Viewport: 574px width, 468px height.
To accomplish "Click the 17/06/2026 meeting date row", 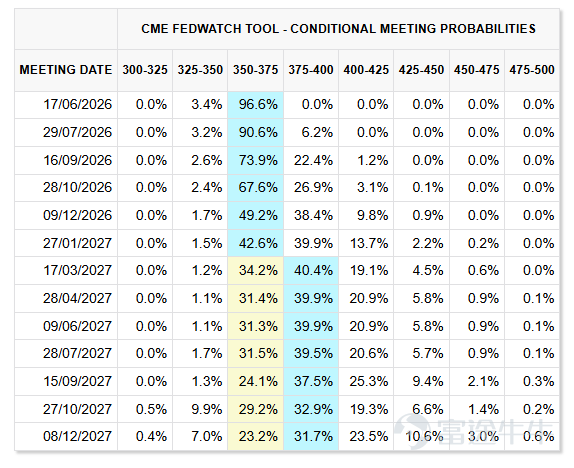I will (287, 105).
